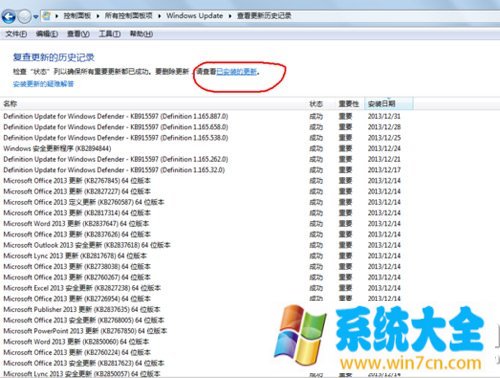Image resolution: width=500 pixels, height=378 pixels.
Task: Sort by 重要性 column header
Action: pyautogui.click(x=349, y=104)
